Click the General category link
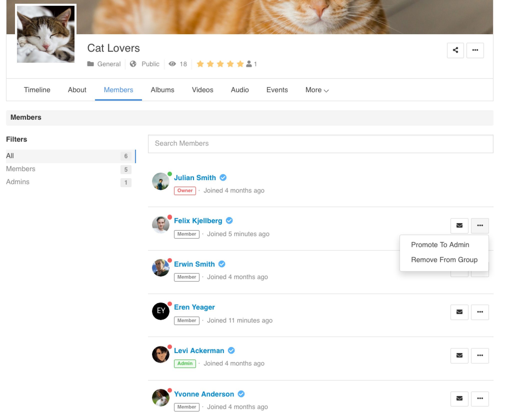Image resolution: width=510 pixels, height=420 pixels. pos(109,64)
